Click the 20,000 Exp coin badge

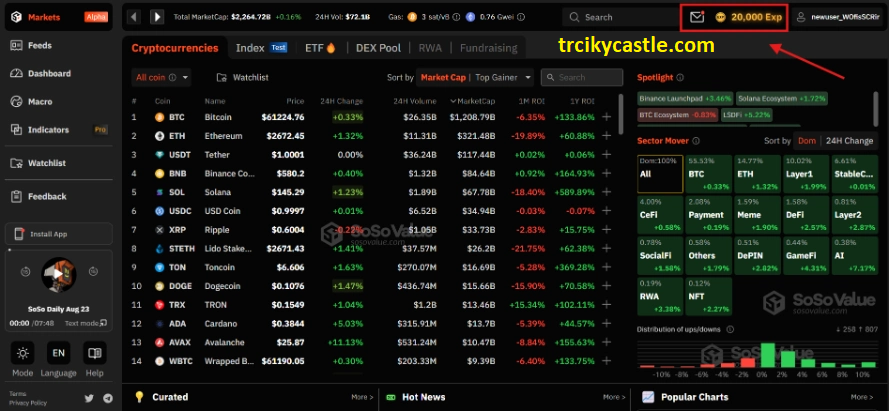tap(748, 17)
